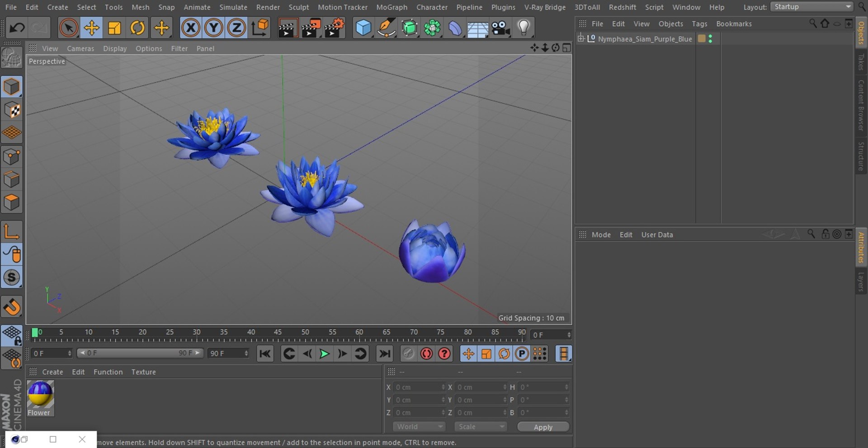Open viewport Cameras menu
868x448 pixels.
pos(80,48)
